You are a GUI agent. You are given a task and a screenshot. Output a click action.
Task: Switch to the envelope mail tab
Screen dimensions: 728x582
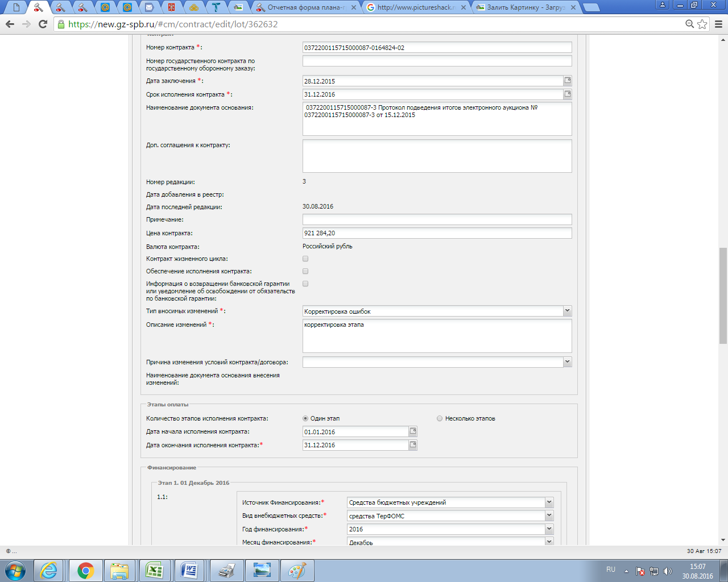(149, 7)
